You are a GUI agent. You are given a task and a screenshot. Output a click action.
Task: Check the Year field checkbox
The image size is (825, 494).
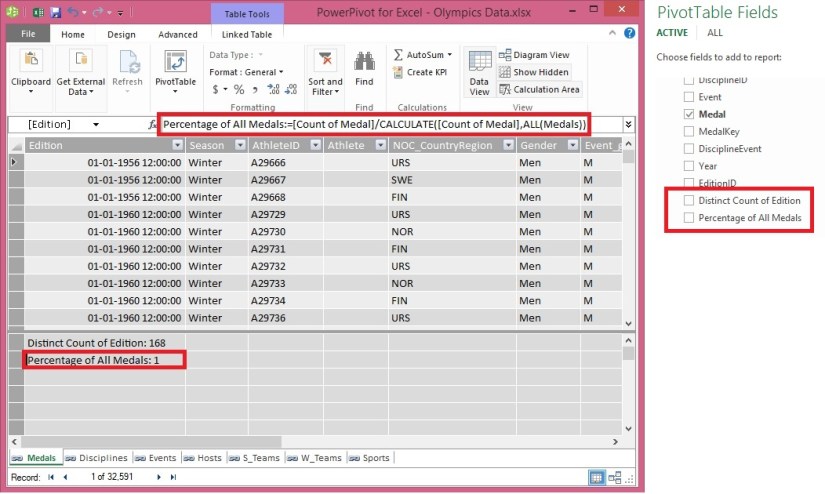coord(689,166)
